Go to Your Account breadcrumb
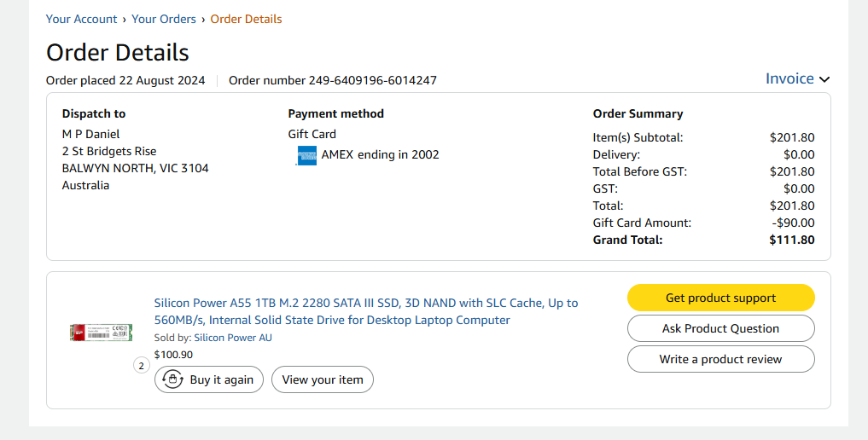This screenshot has width=868, height=440. click(82, 19)
